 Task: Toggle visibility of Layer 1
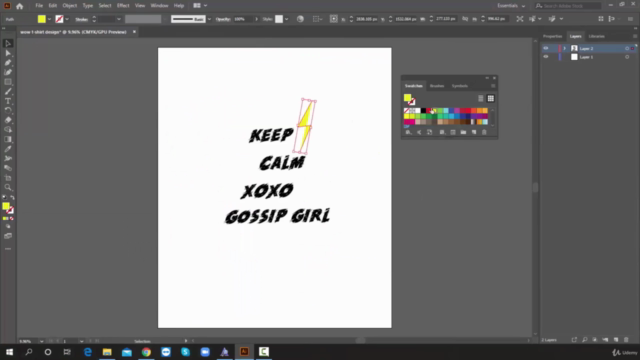546,57
